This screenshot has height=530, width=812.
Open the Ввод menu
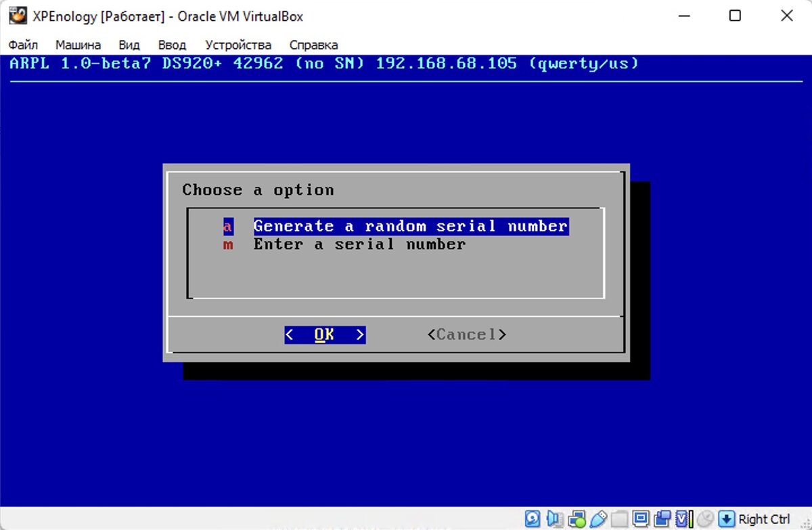click(x=172, y=45)
